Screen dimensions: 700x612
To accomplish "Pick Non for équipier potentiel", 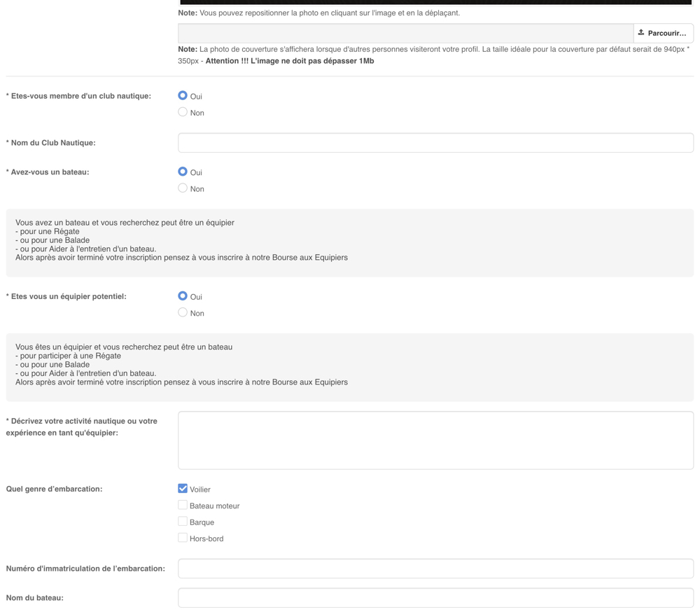I will (183, 313).
